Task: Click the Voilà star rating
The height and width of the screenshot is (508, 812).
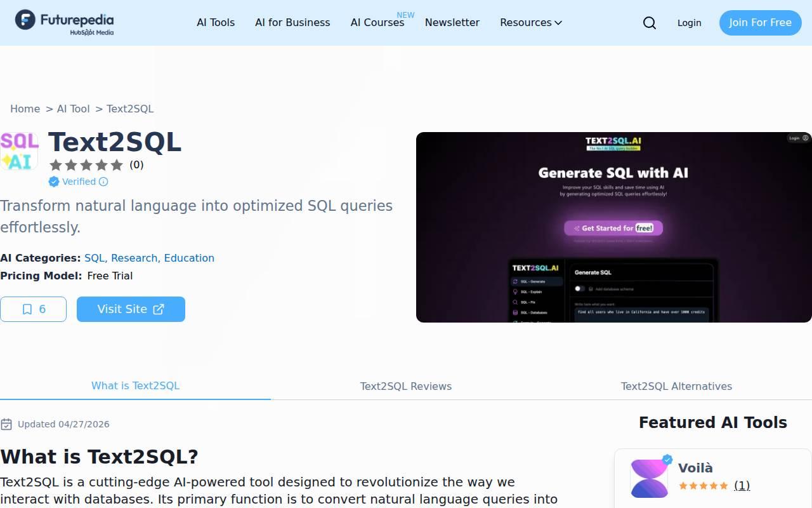Action: (704, 486)
